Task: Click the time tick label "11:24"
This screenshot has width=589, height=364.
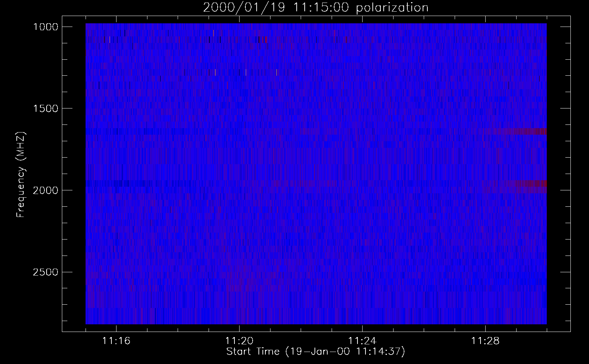Action: pyautogui.click(x=362, y=341)
